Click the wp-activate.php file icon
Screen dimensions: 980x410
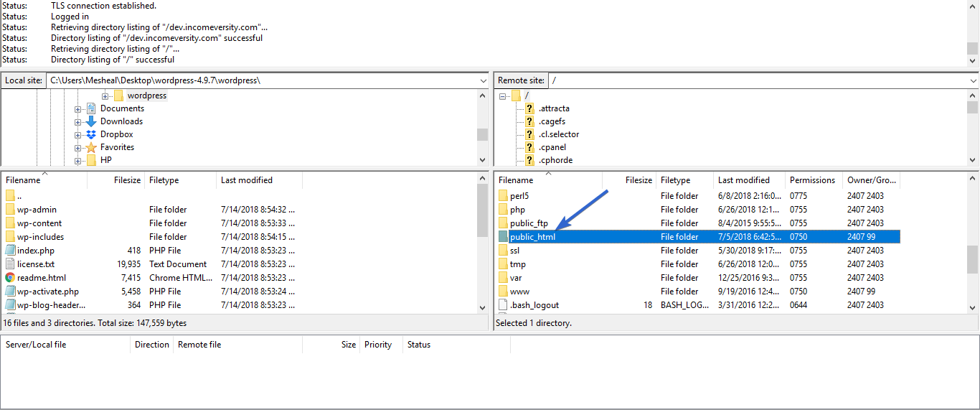coord(10,292)
